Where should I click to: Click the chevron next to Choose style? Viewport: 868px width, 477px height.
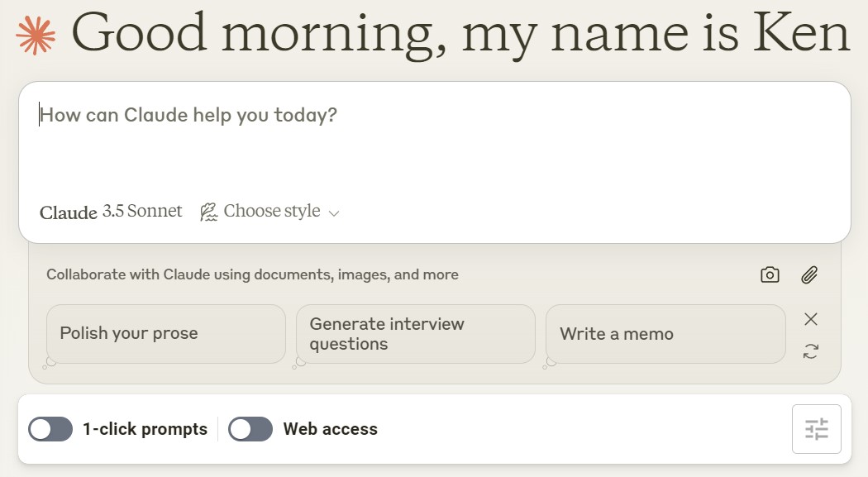(x=334, y=213)
